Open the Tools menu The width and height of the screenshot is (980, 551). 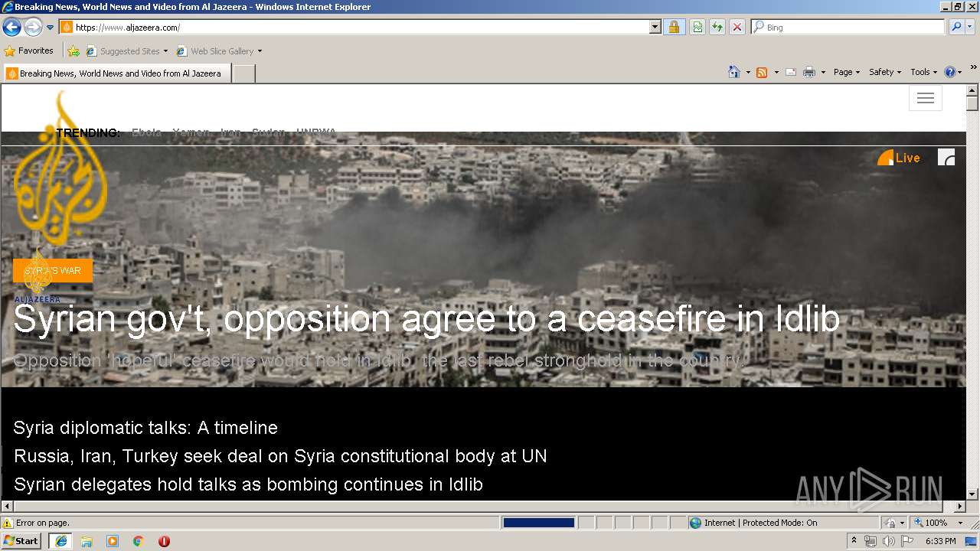click(923, 72)
